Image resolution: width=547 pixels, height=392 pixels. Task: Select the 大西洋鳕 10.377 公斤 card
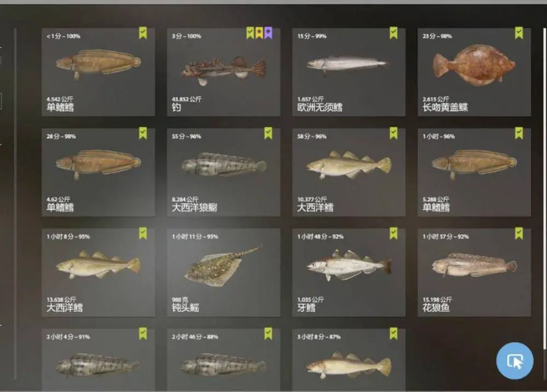point(349,172)
